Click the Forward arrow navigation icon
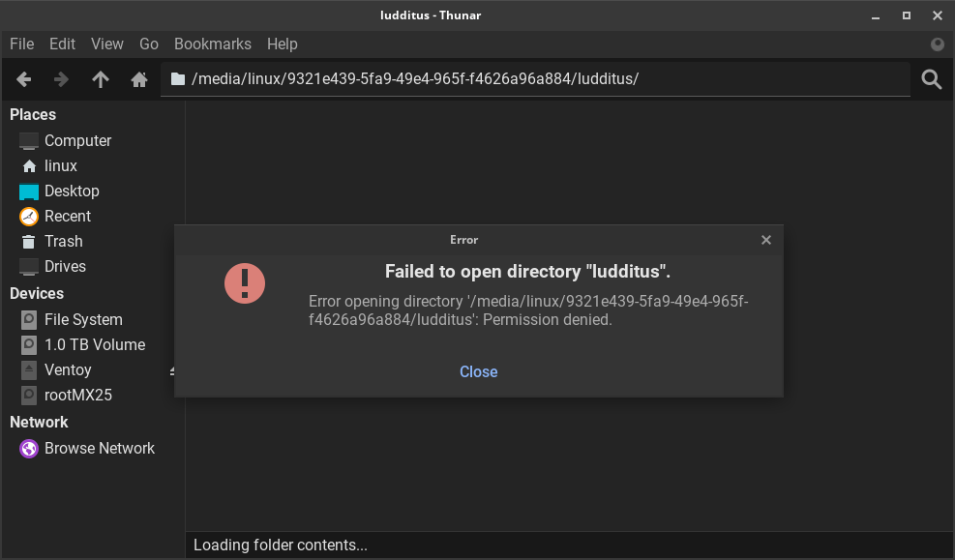The height and width of the screenshot is (560, 955). (x=61, y=79)
